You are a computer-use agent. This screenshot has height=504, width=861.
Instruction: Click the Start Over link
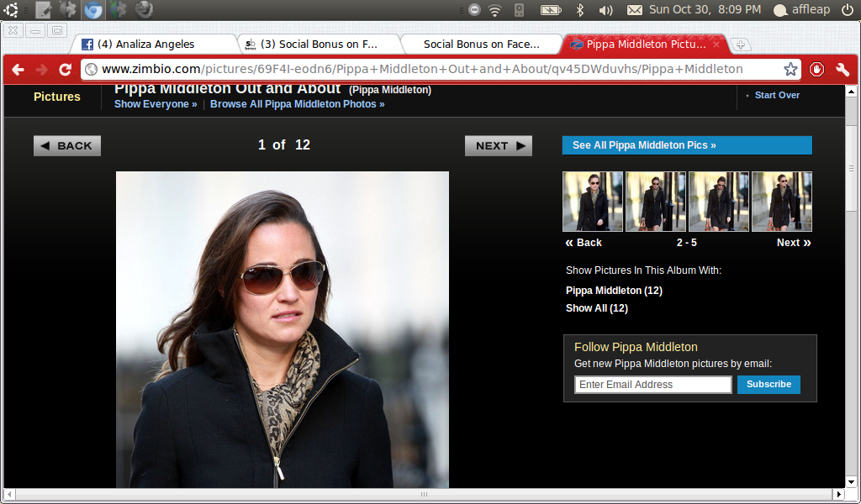777,95
